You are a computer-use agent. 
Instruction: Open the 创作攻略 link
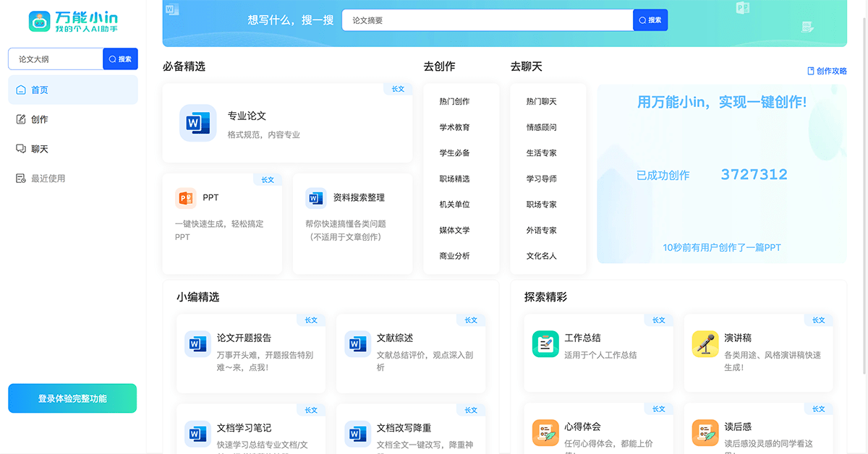pos(827,71)
